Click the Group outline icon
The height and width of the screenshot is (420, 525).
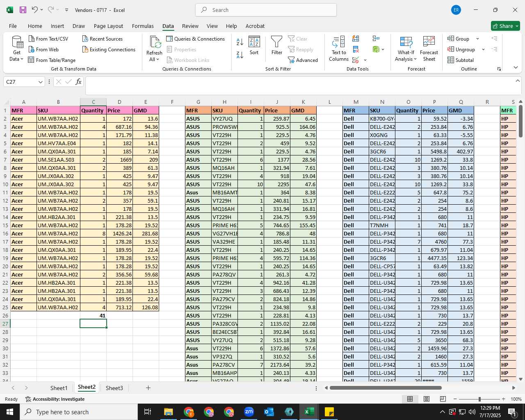451,39
